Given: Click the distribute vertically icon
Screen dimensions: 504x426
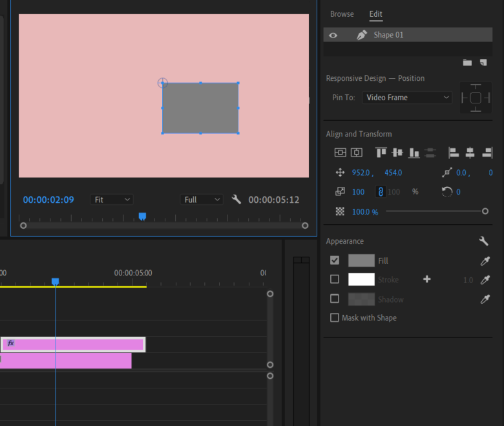Looking at the screenshot, I should 430,153.
